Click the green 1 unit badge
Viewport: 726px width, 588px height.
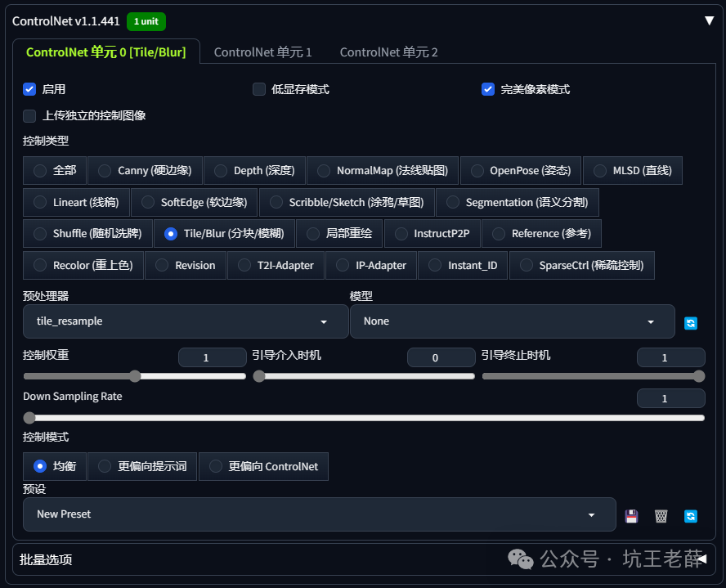146,21
